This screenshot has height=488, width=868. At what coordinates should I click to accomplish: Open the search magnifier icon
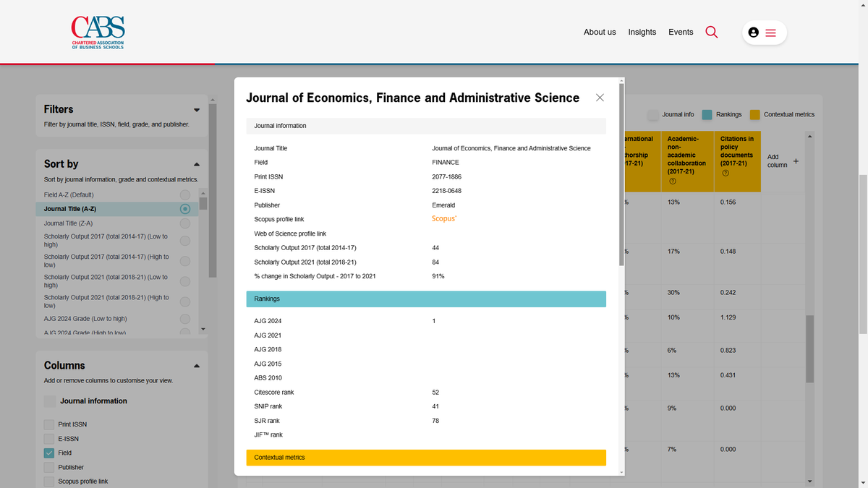(x=711, y=32)
